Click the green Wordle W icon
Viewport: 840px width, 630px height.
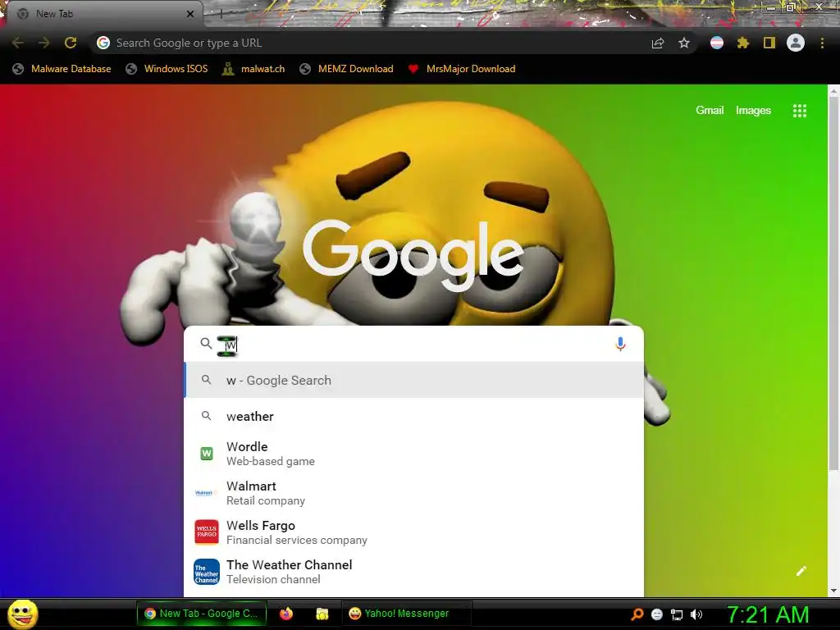pyautogui.click(x=207, y=454)
